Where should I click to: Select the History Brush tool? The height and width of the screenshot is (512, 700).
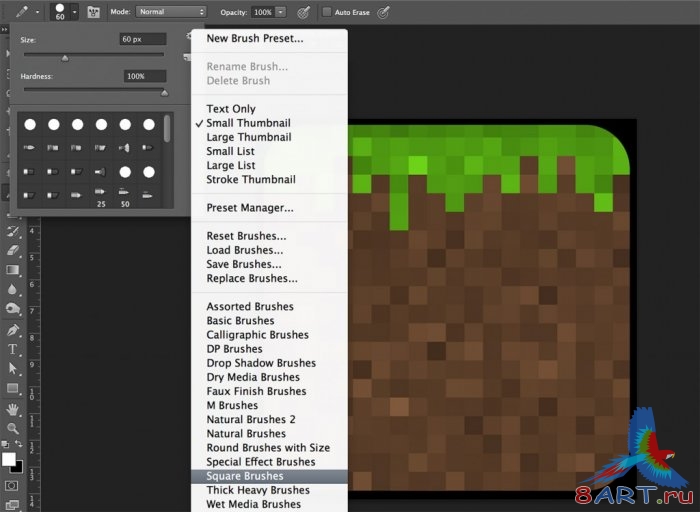(x=12, y=231)
